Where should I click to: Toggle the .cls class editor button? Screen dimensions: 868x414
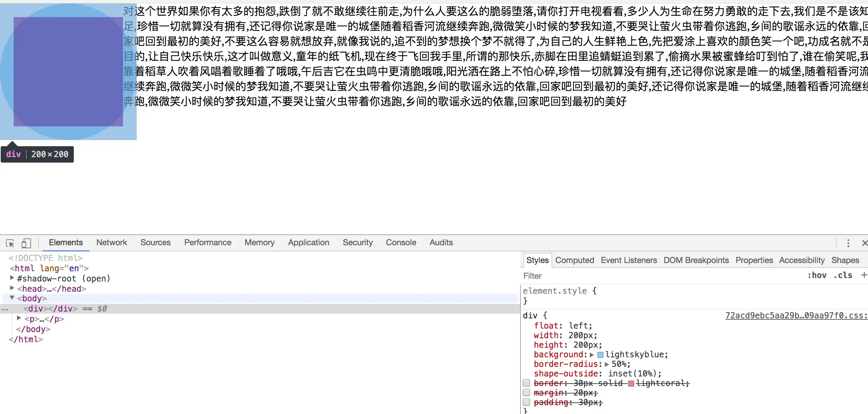[843, 275]
